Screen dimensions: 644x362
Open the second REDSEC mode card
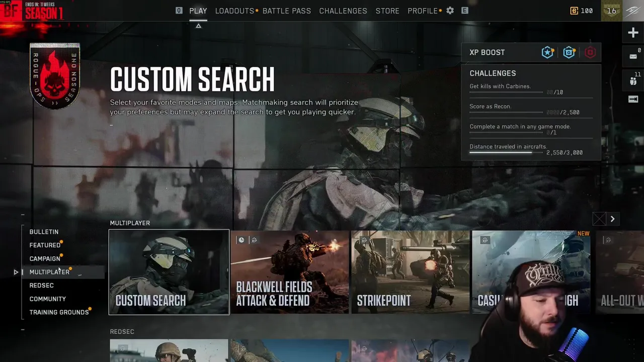(x=290, y=350)
